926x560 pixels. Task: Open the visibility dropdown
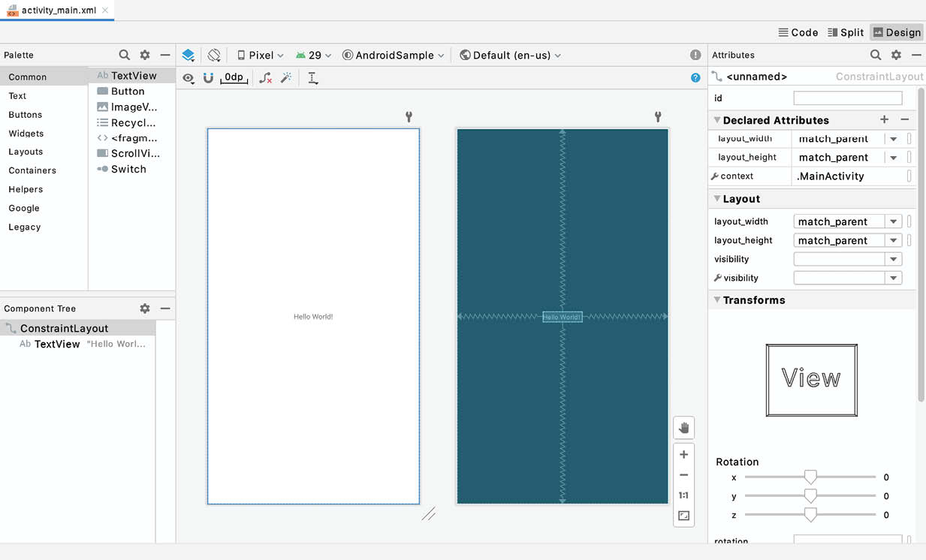[893, 259]
